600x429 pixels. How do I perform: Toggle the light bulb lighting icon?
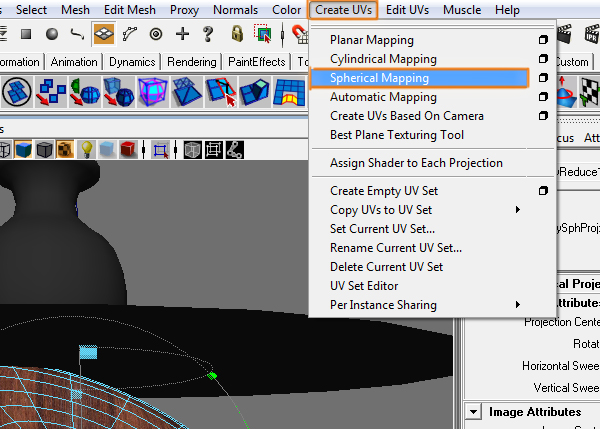tap(86, 149)
